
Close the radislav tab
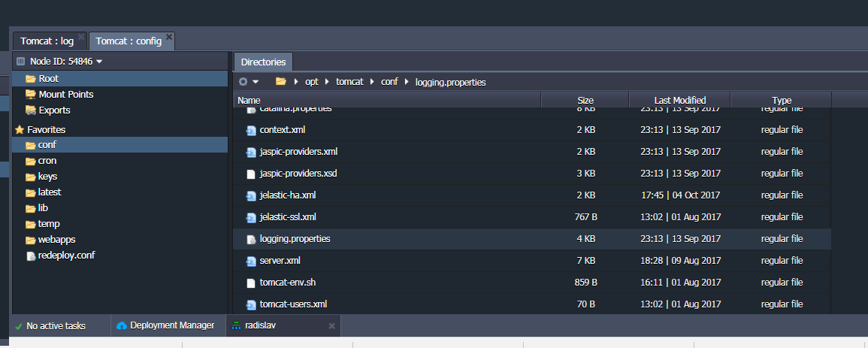pyautogui.click(x=331, y=326)
